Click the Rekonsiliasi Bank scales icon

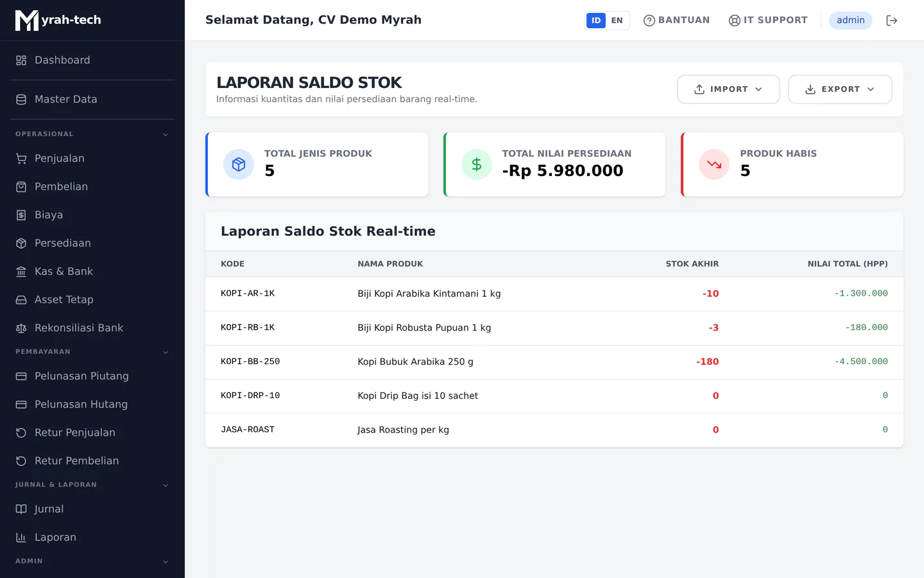point(21,328)
